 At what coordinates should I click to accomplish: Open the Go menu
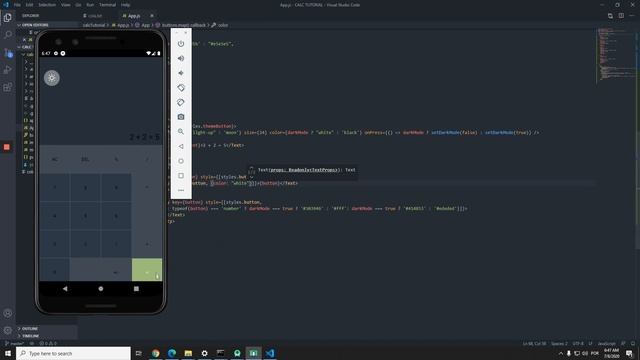tap(78, 5)
